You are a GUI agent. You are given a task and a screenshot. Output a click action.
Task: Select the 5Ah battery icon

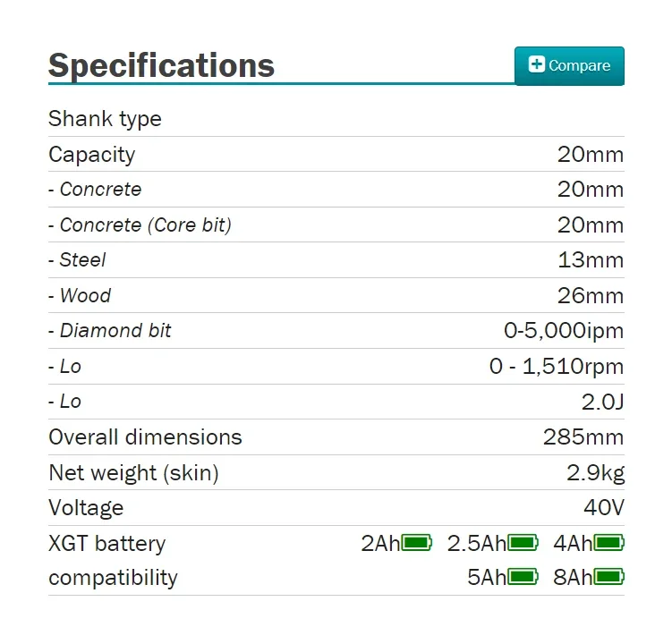[x=523, y=577]
